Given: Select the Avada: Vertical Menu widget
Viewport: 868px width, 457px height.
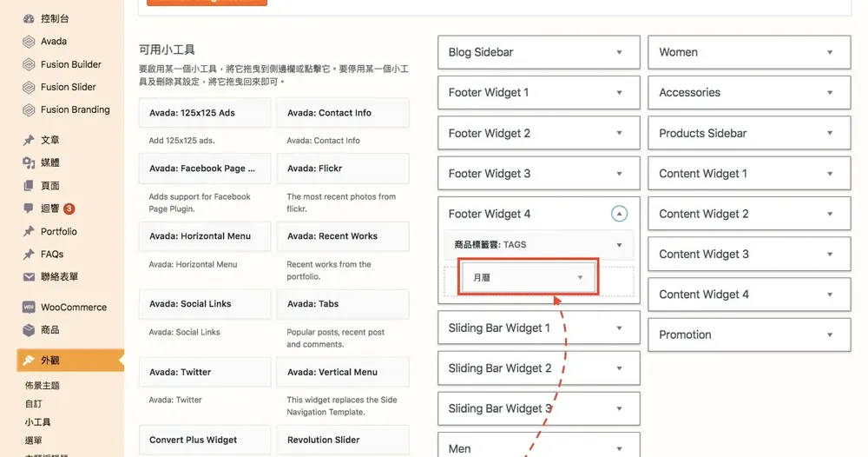Looking at the screenshot, I should coord(343,372).
